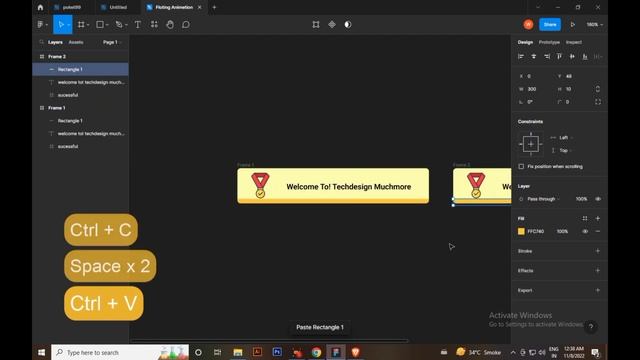This screenshot has width=640, height=360.
Task: Select the Hand tool
Action: click(x=170, y=24)
